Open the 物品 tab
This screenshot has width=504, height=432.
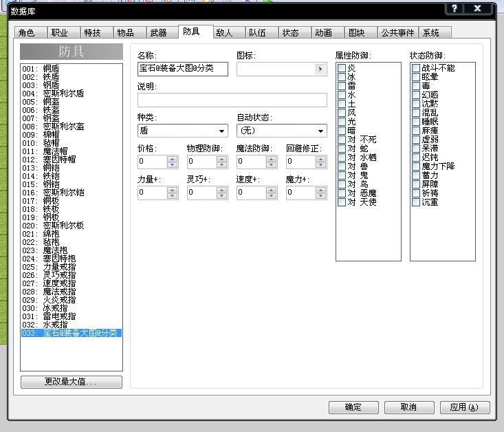pyautogui.click(x=130, y=32)
